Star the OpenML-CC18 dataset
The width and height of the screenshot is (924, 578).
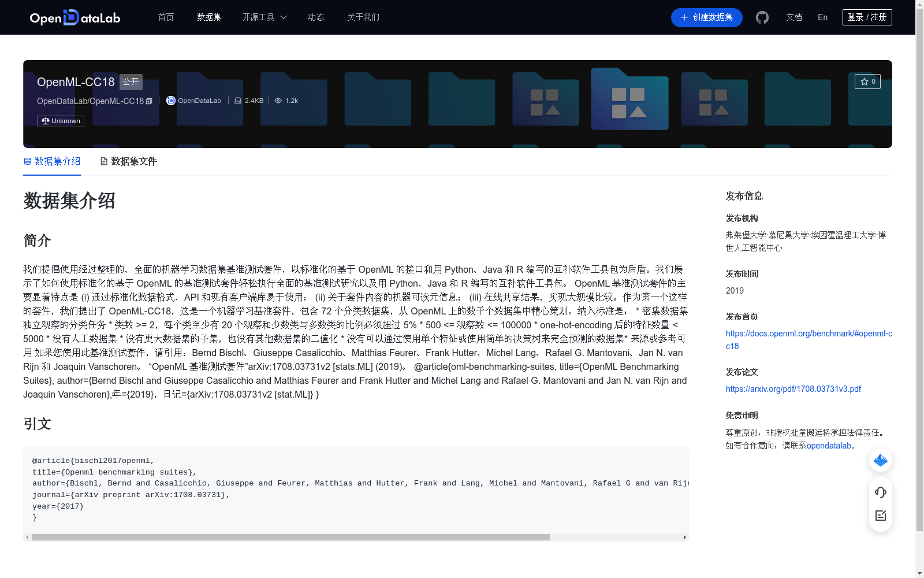click(x=867, y=81)
